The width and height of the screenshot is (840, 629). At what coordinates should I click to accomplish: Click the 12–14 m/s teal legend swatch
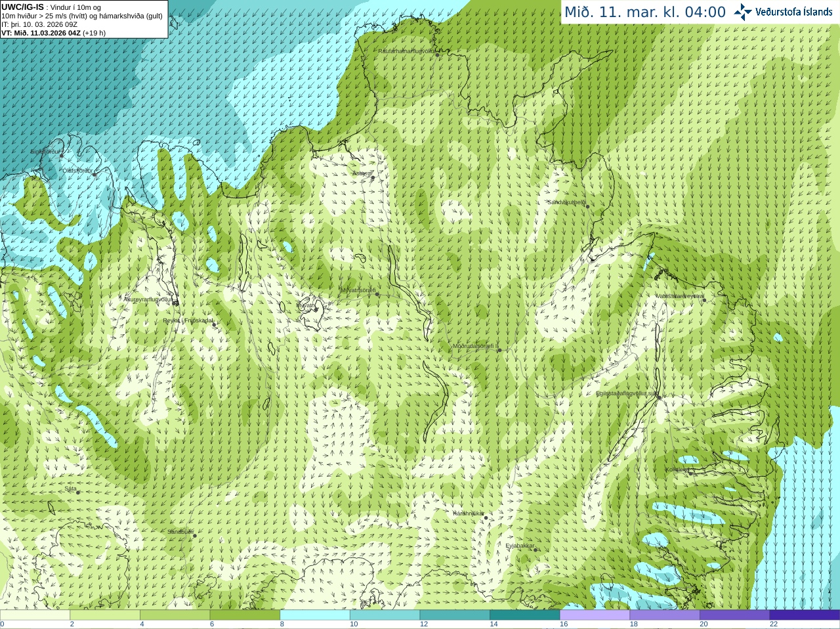pyautogui.click(x=455, y=615)
